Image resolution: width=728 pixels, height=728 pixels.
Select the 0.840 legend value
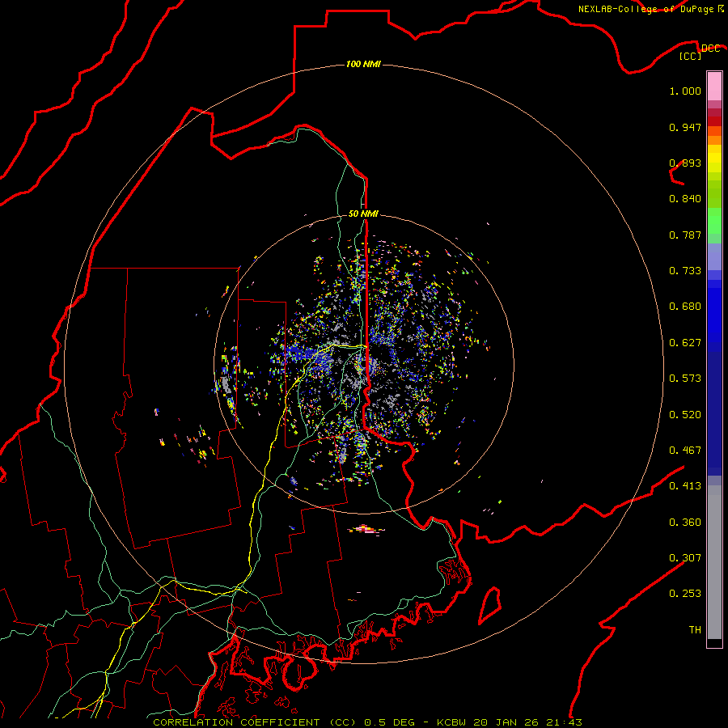(x=685, y=199)
